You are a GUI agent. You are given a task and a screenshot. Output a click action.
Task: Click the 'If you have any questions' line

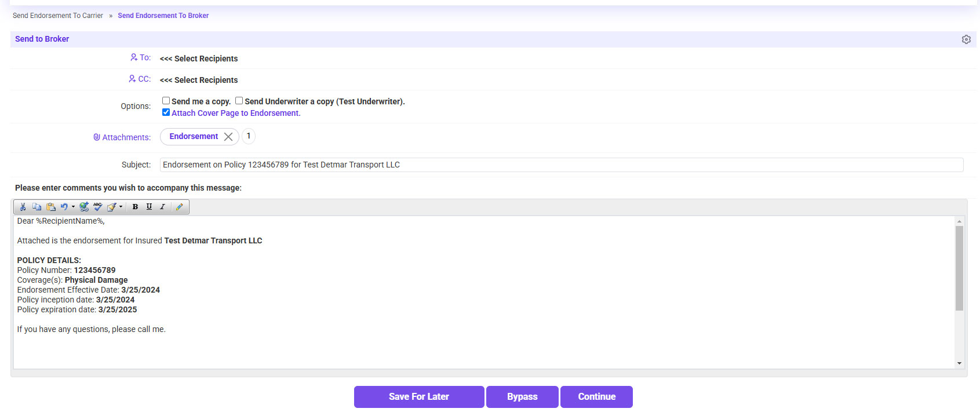click(x=92, y=329)
